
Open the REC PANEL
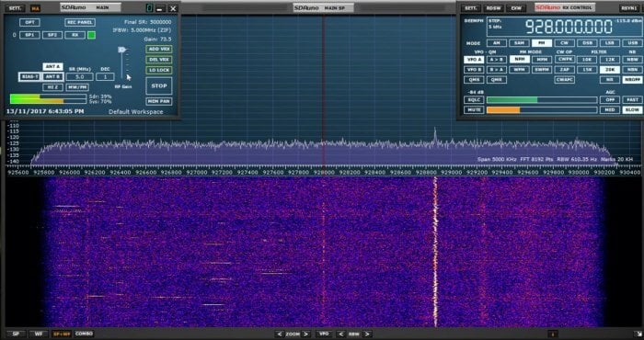click(x=80, y=22)
